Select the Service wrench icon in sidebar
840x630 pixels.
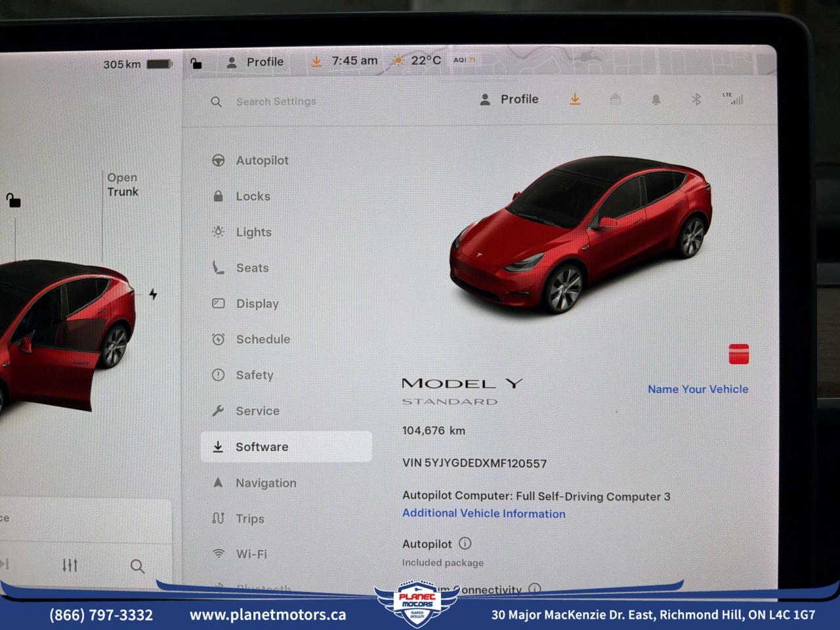tap(218, 411)
